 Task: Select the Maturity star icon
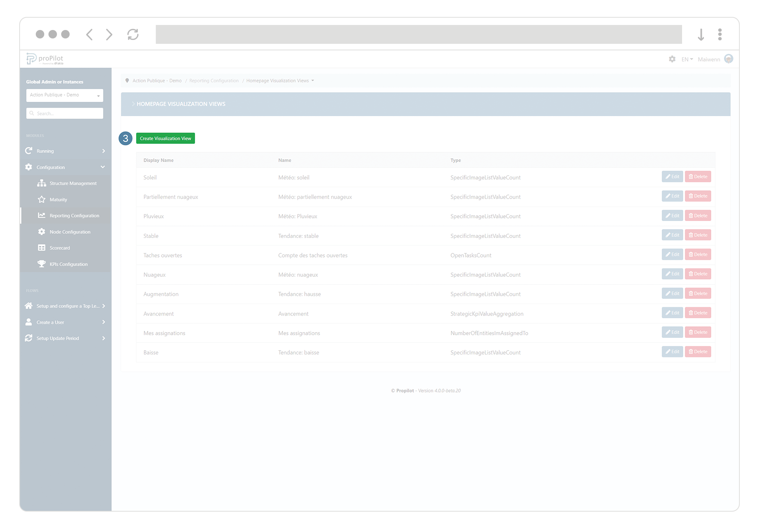coord(42,199)
